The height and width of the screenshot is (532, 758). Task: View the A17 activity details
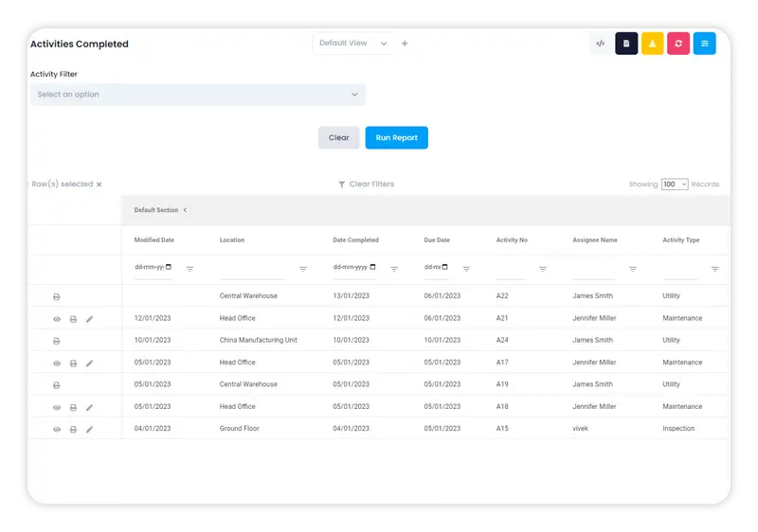[x=57, y=364]
